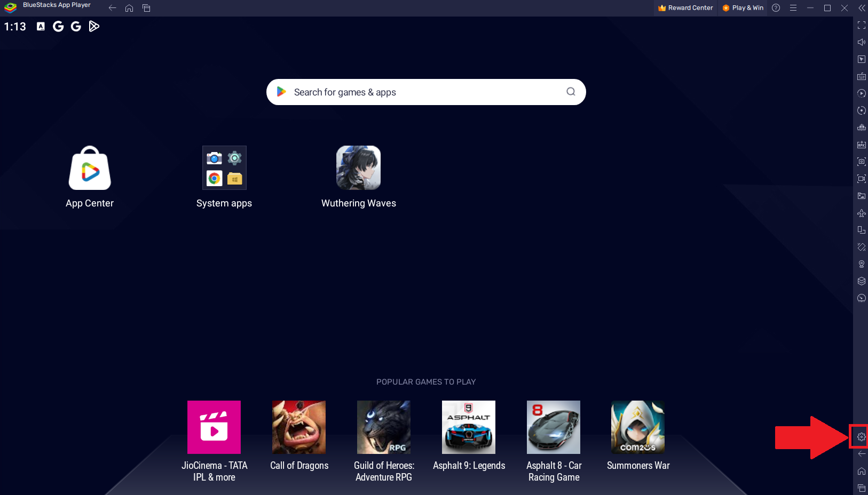Open Call of Dragons game tile
Image resolution: width=868 pixels, height=495 pixels.
pos(299,427)
